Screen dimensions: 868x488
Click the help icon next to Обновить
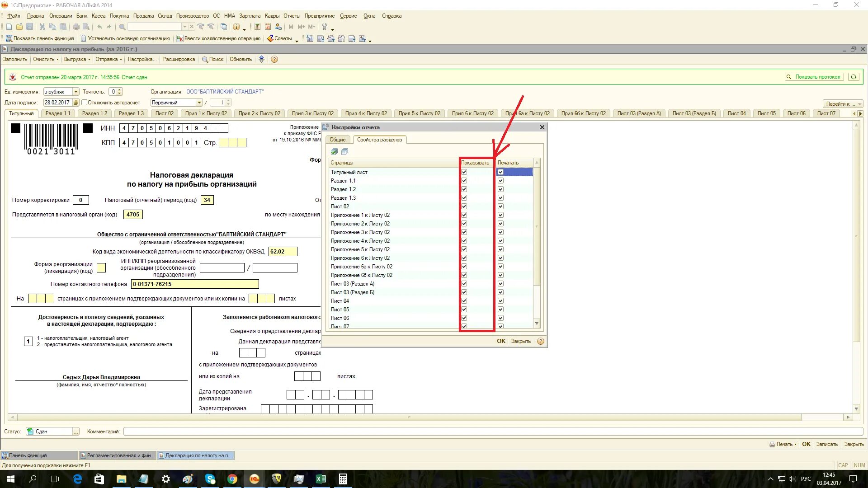pos(274,60)
